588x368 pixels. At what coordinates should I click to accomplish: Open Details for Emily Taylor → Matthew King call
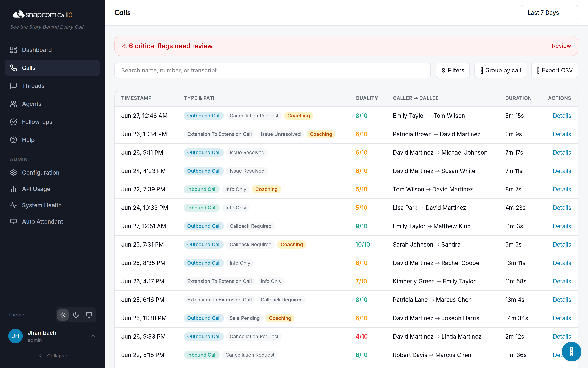562,226
